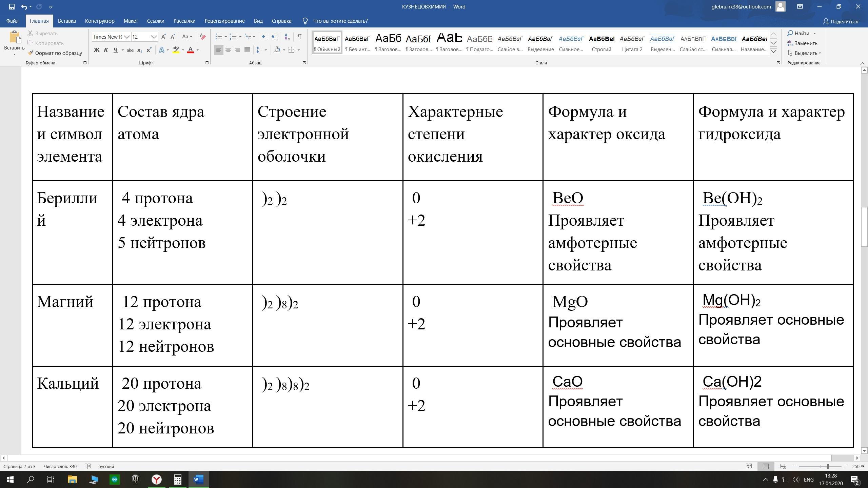This screenshot has height=488, width=868.
Task: Sort text A-Z icon
Action: point(287,37)
